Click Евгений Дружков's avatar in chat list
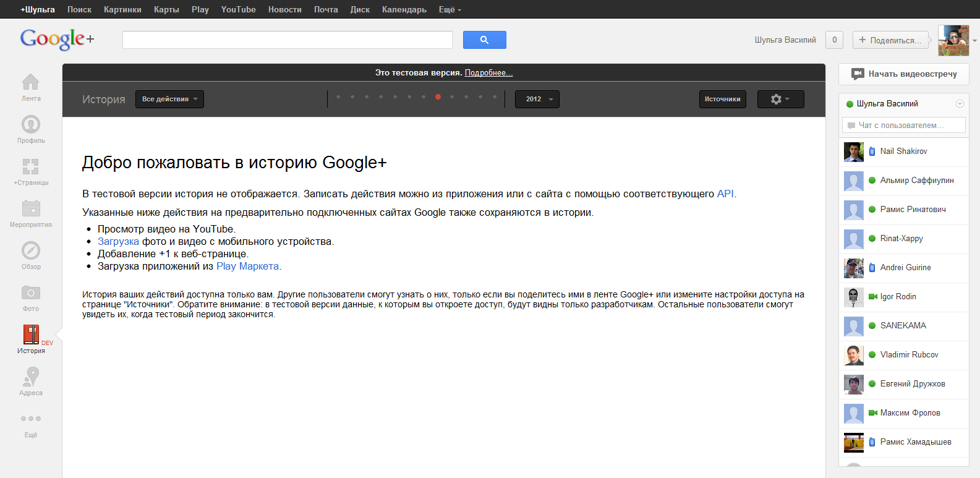This screenshot has width=980, height=478. click(854, 385)
